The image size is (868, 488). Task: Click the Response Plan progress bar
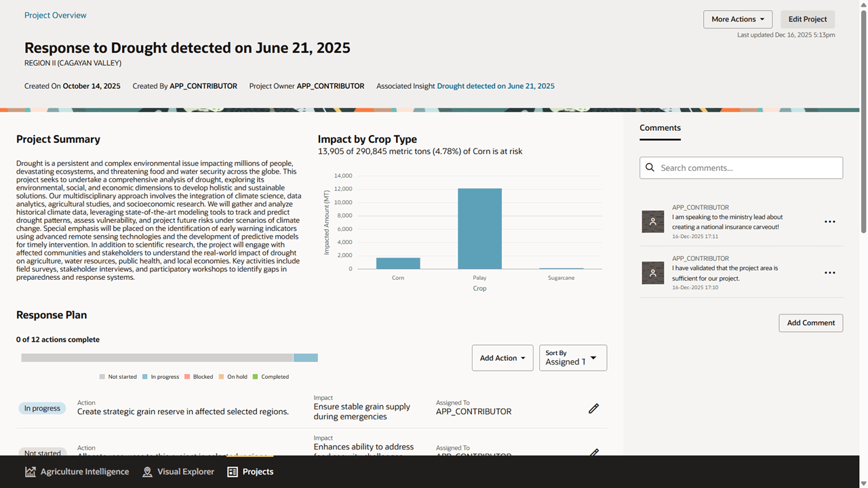point(170,357)
